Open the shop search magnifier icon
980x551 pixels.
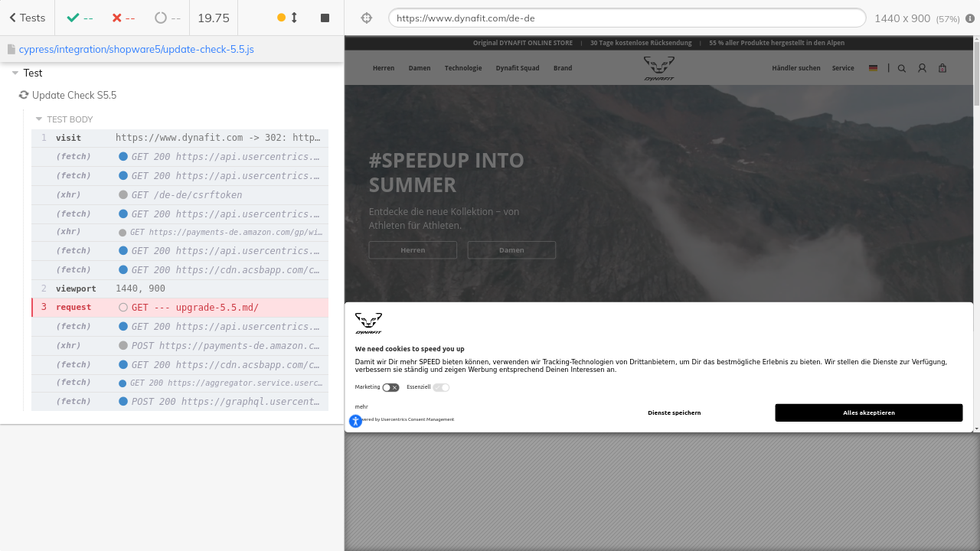pyautogui.click(x=901, y=68)
